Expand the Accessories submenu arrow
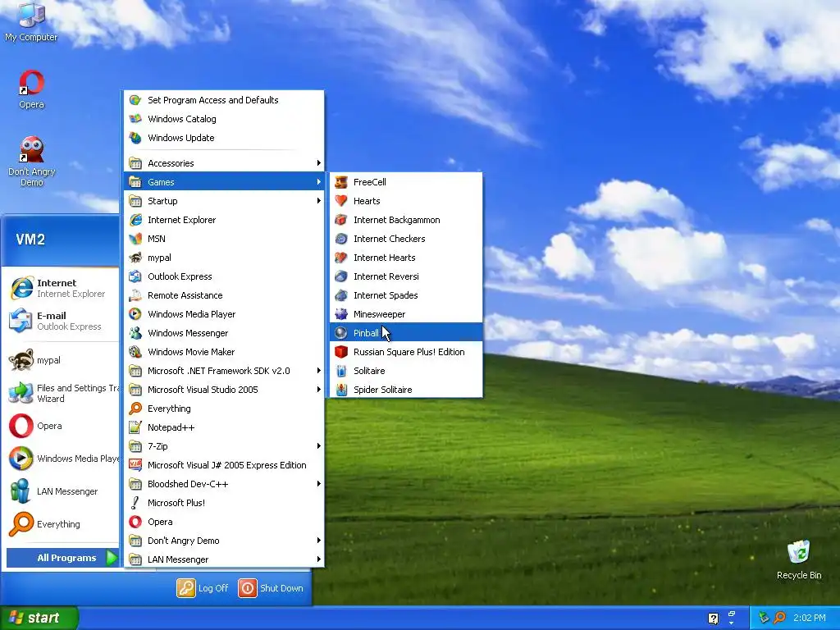Screen dimensions: 840x630 (x=319, y=163)
